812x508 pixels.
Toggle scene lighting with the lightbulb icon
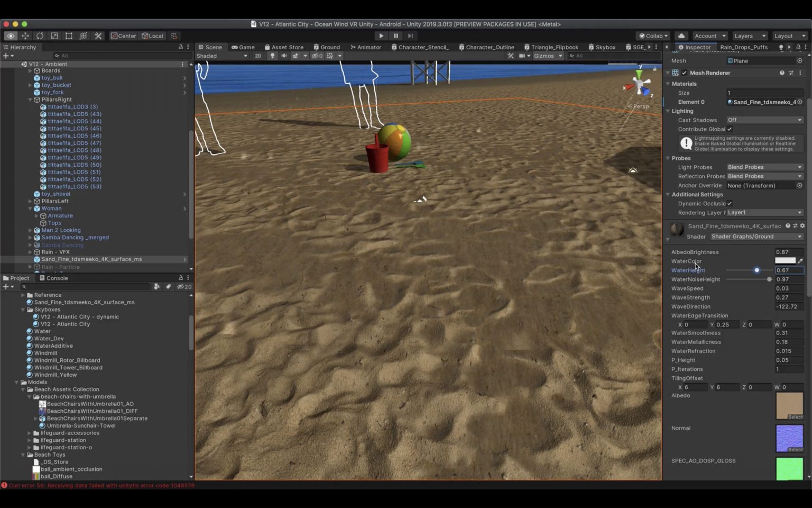tap(272, 56)
